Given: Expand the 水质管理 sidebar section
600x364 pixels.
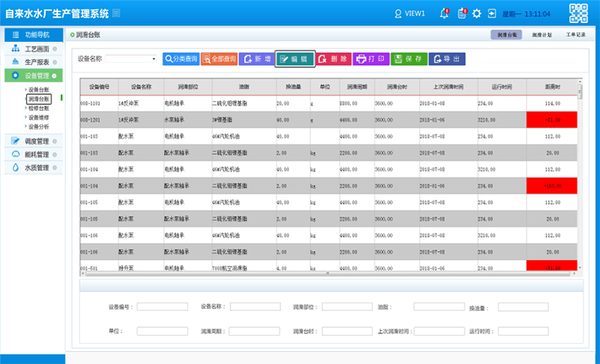Looking at the screenshot, I should pyautogui.click(x=31, y=168).
